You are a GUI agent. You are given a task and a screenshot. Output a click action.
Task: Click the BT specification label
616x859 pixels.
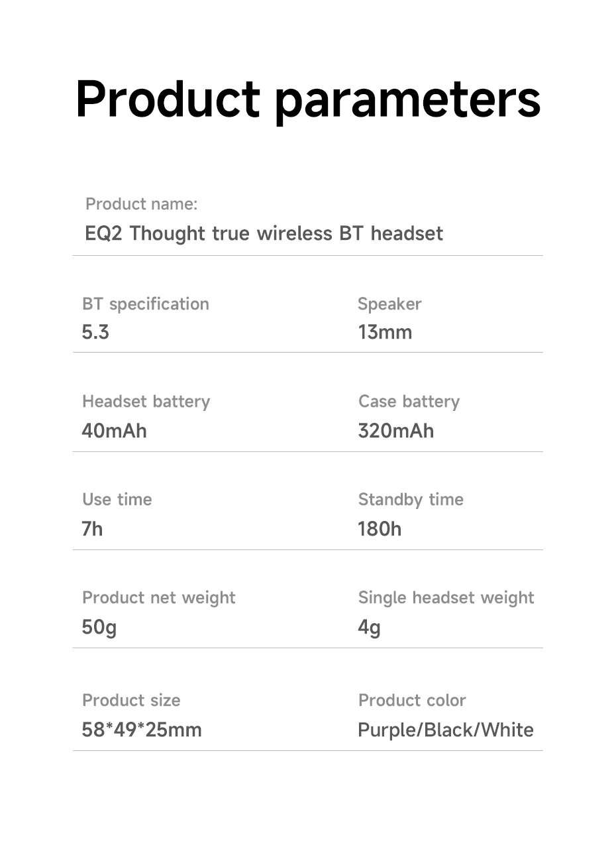point(145,304)
